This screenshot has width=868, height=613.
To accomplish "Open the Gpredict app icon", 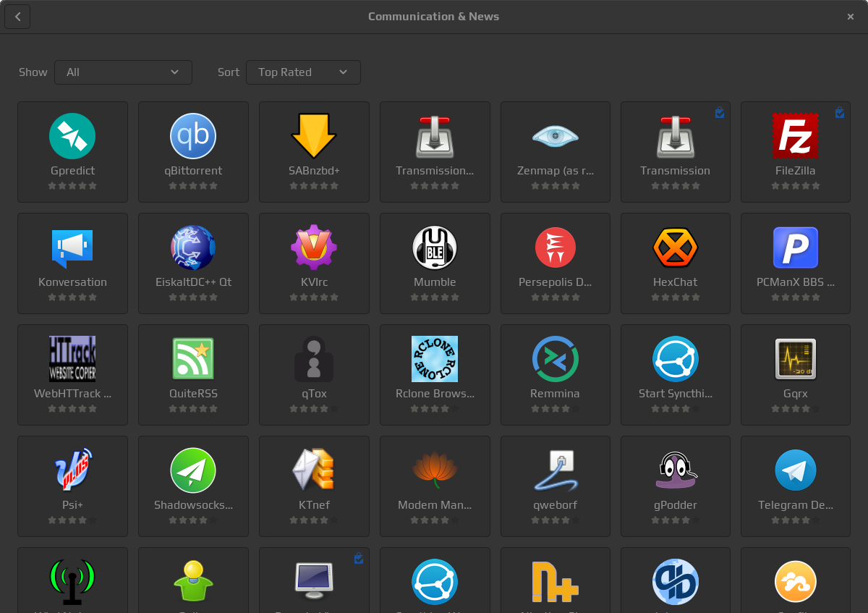I will (x=72, y=136).
